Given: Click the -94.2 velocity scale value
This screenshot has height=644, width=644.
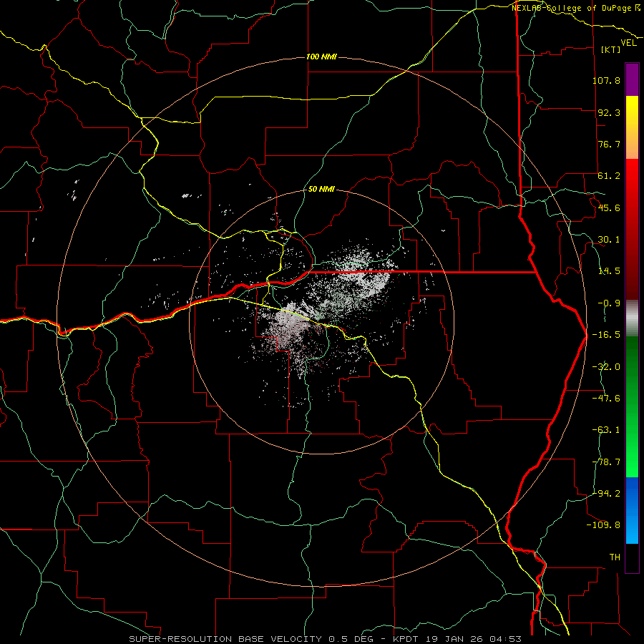Looking at the screenshot, I should point(606,494).
